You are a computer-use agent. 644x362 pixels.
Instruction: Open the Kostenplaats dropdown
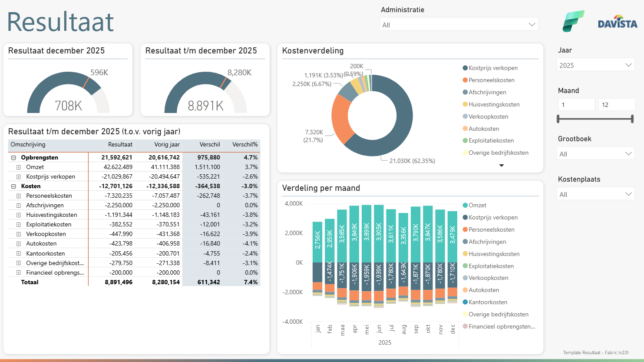coord(595,194)
